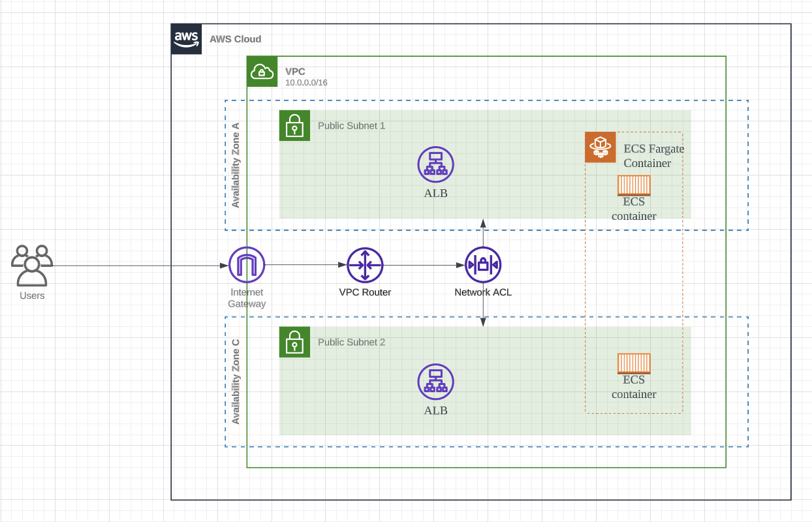Click the ECS Fargate orange icon

pos(601,147)
